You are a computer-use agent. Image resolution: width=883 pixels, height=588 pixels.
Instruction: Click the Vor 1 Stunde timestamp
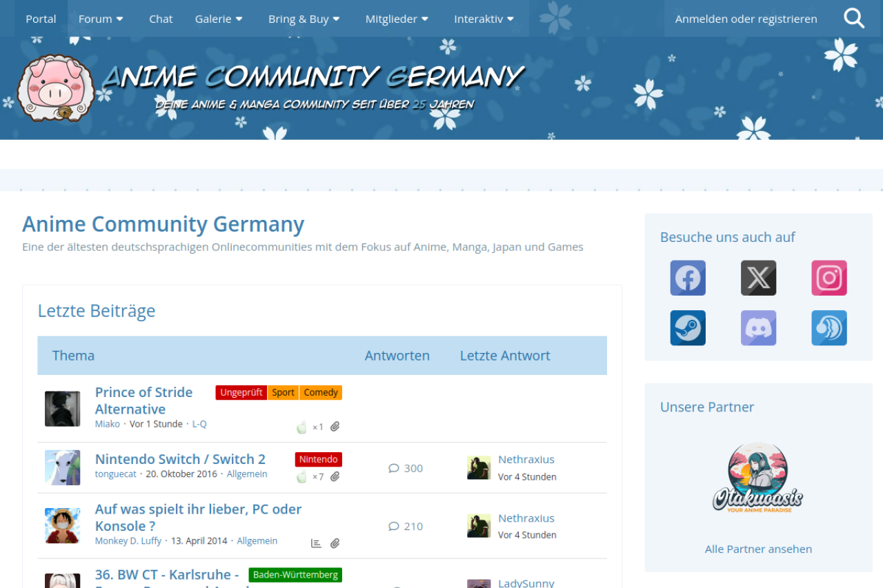(156, 424)
